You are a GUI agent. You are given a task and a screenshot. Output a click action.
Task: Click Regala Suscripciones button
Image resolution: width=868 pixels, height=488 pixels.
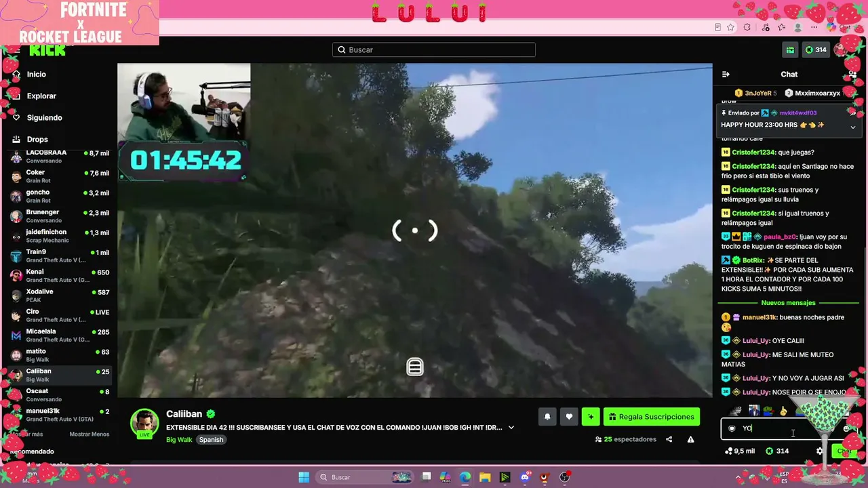[x=651, y=417]
